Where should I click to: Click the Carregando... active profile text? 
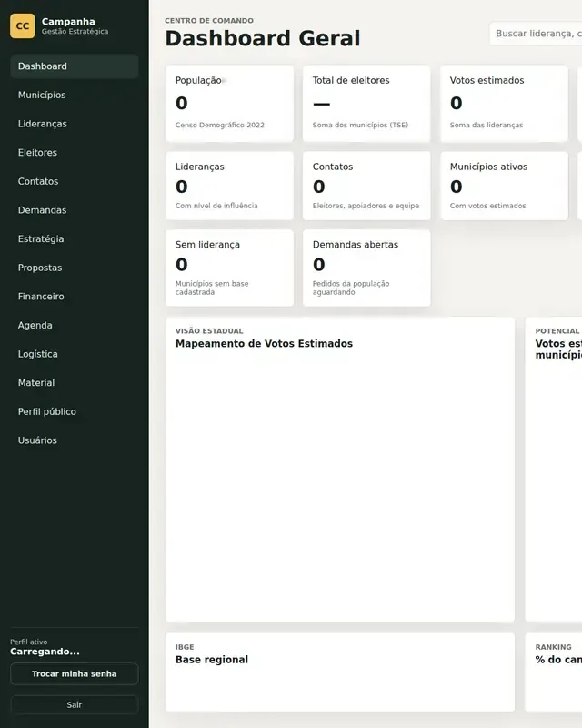[x=45, y=652]
